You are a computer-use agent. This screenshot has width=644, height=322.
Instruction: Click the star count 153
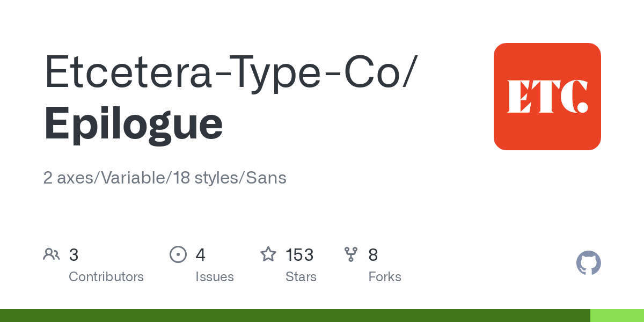[x=299, y=254]
